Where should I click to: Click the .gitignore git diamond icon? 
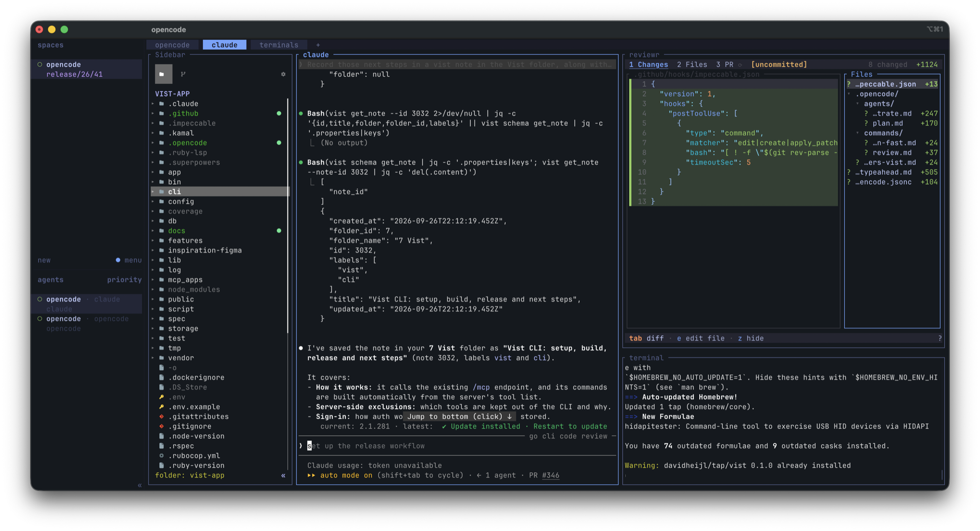[161, 426]
